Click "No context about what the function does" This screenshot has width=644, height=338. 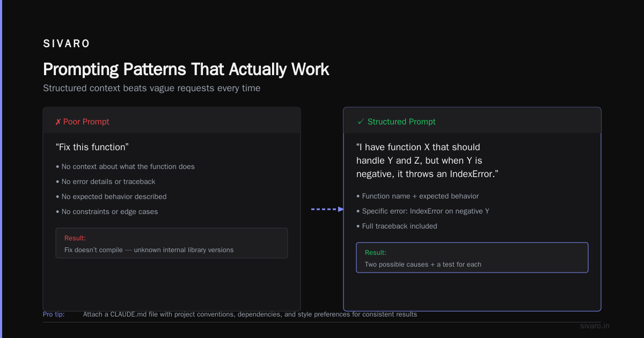(x=125, y=167)
